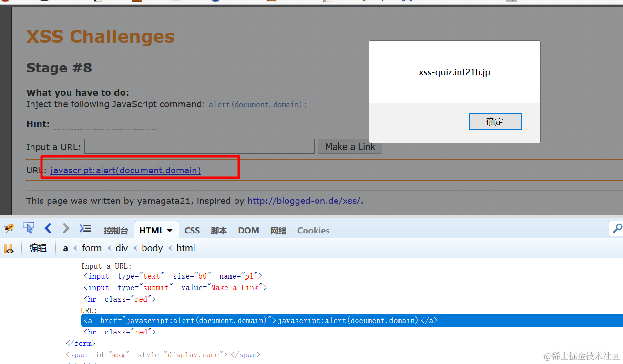The height and width of the screenshot is (364, 623).
Task: Expand the form element in the breadcrumb
Action: pos(92,248)
